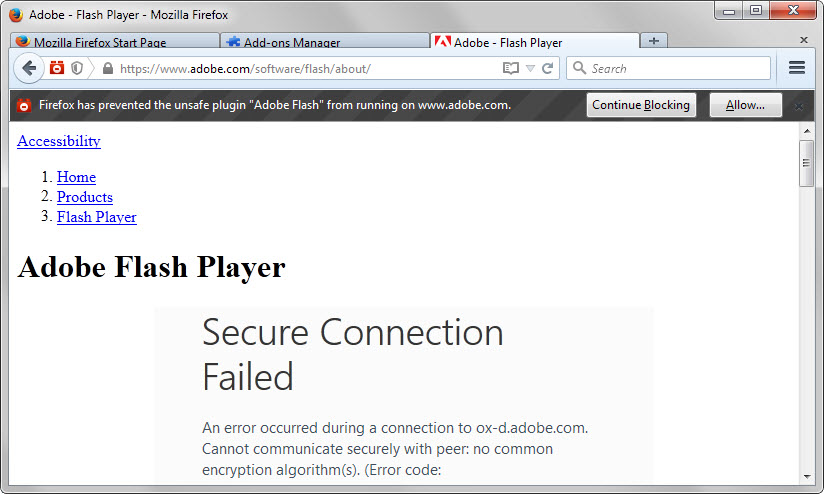Dismiss the plugin notification bar
This screenshot has width=824, height=494.
point(798,105)
